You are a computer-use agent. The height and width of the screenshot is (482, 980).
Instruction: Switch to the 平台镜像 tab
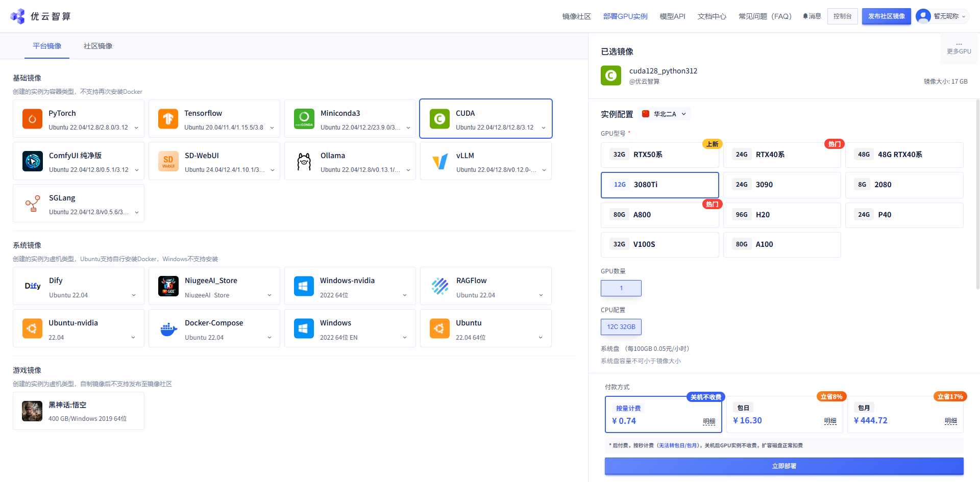click(x=47, y=46)
